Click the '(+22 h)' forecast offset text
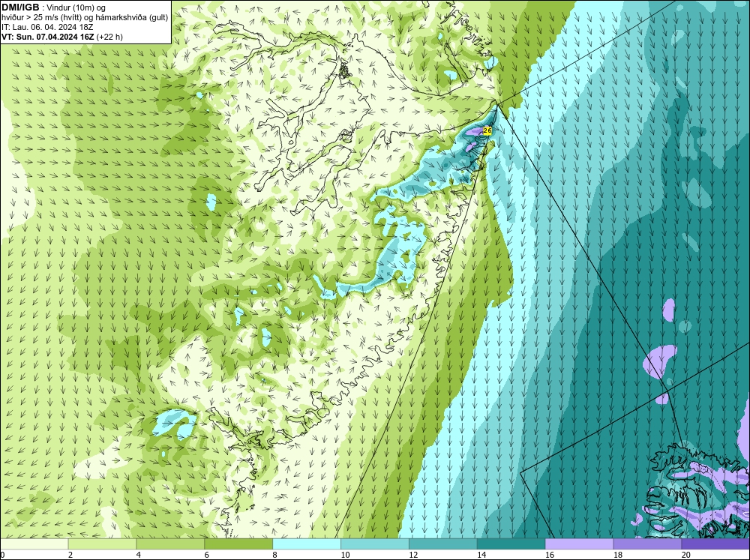750x560 pixels. 109,37
